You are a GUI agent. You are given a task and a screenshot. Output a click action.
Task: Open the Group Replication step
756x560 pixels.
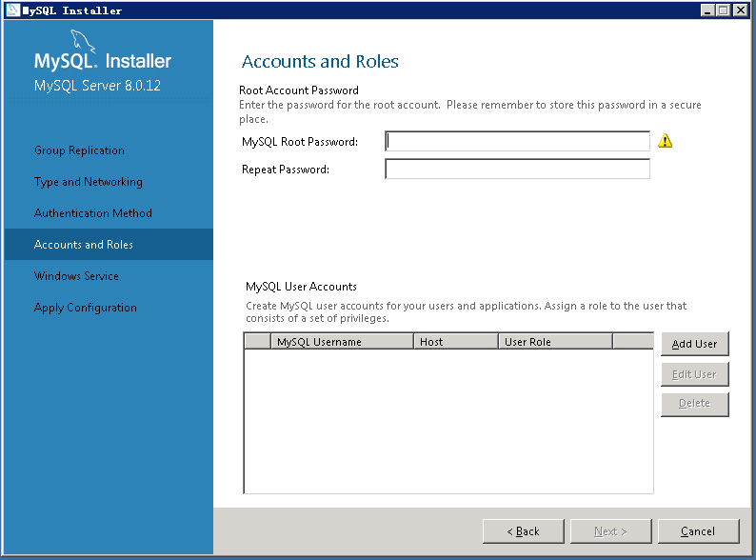tap(80, 150)
